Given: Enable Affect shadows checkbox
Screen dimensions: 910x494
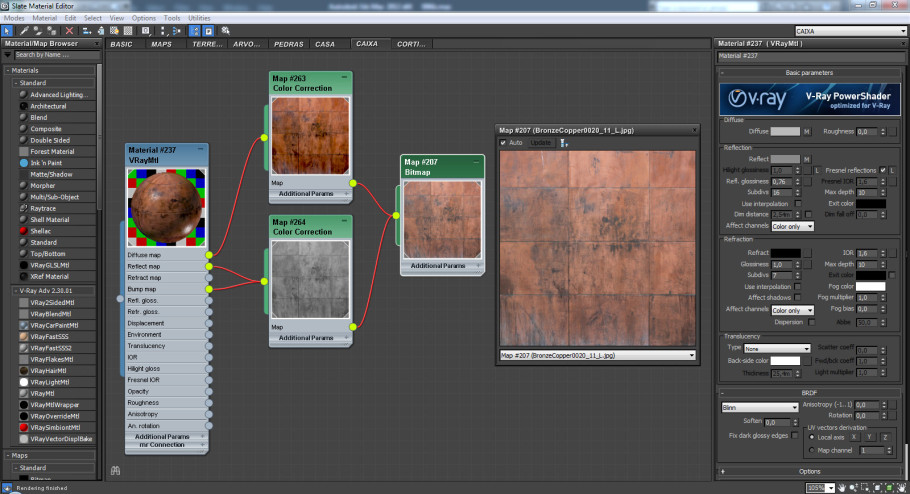Looking at the screenshot, I should pyautogui.click(x=798, y=298).
